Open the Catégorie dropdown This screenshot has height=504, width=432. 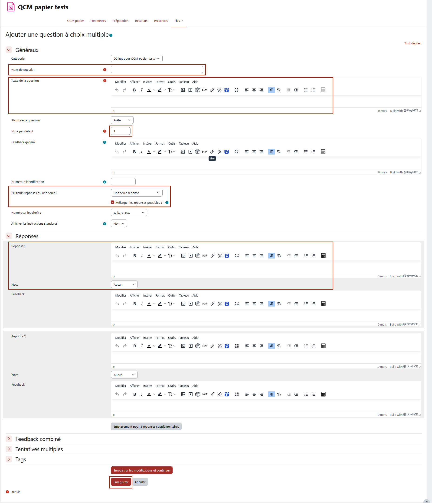pyautogui.click(x=137, y=59)
